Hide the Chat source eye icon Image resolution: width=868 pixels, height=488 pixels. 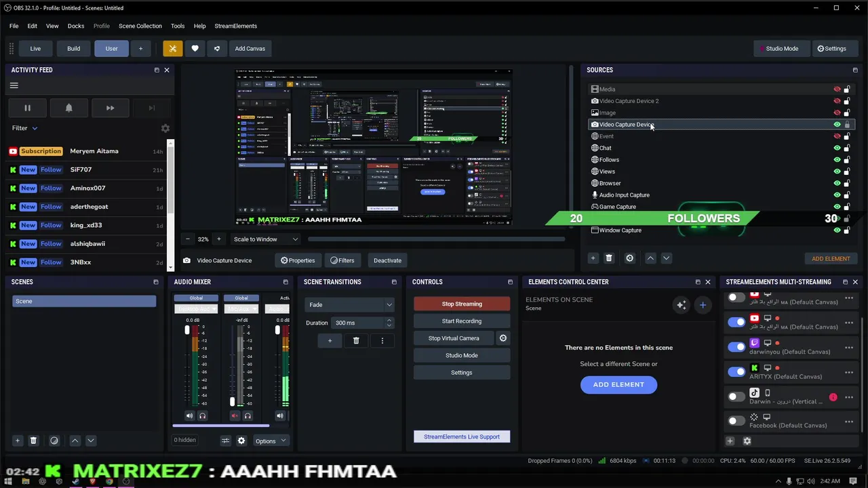(837, 148)
